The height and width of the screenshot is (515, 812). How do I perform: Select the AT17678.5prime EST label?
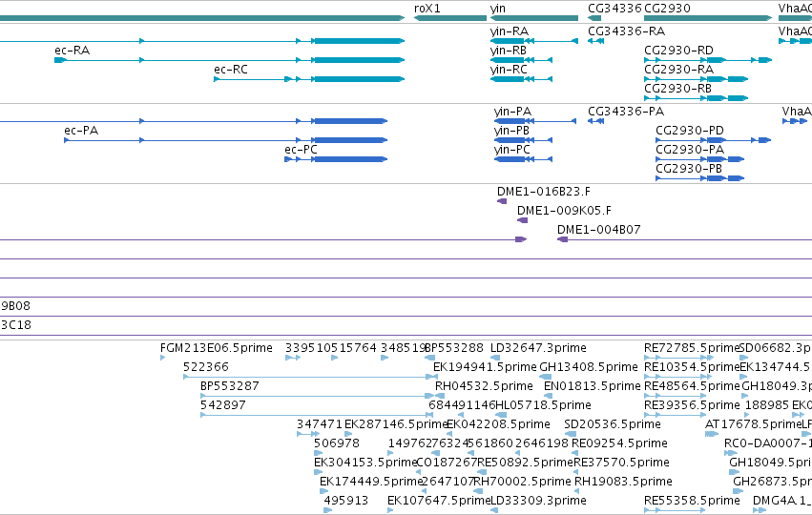(754, 424)
